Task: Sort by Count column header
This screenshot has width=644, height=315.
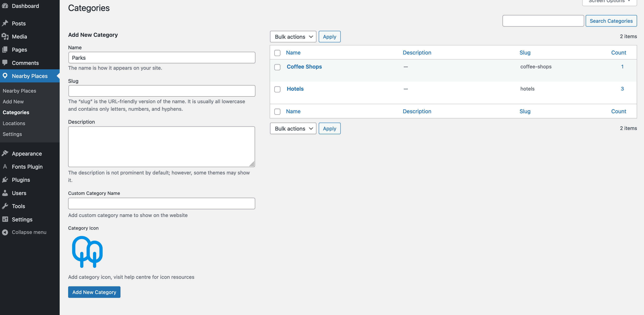Action: 619,53
